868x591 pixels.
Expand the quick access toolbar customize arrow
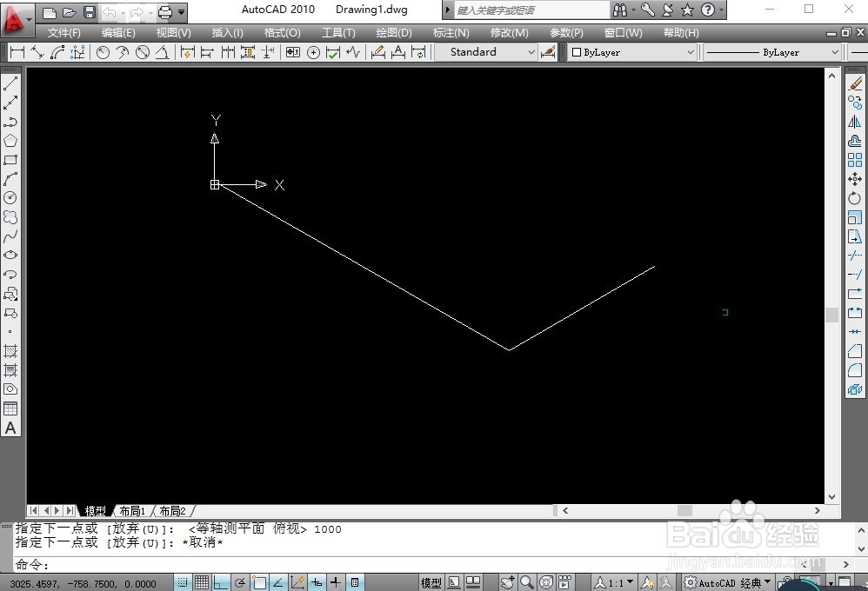tap(182, 11)
